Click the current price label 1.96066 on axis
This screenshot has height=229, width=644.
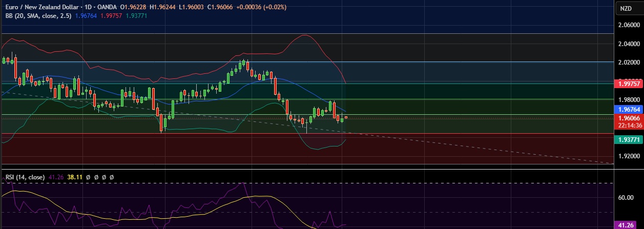coord(628,118)
